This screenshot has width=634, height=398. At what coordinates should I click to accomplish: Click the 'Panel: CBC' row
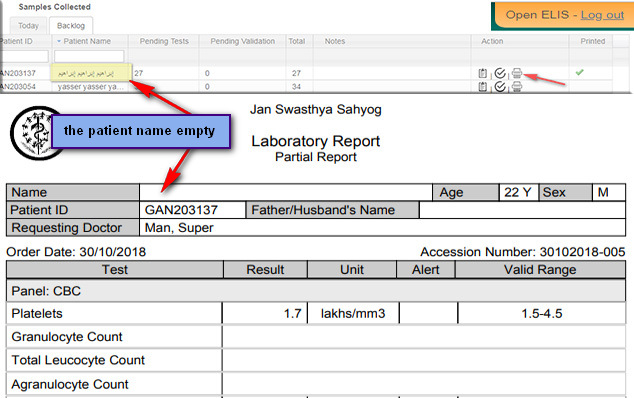click(316, 291)
